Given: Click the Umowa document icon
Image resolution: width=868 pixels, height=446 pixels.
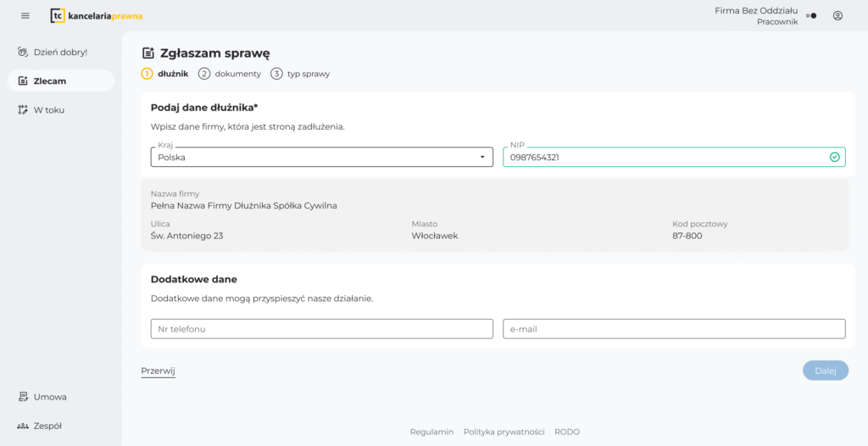Looking at the screenshot, I should (x=23, y=397).
